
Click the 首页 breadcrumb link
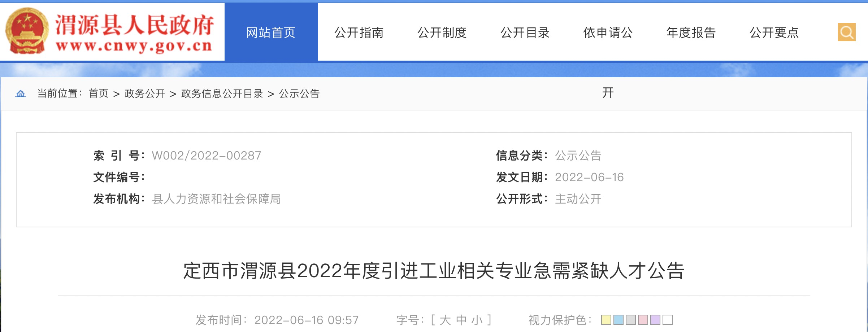point(99,94)
